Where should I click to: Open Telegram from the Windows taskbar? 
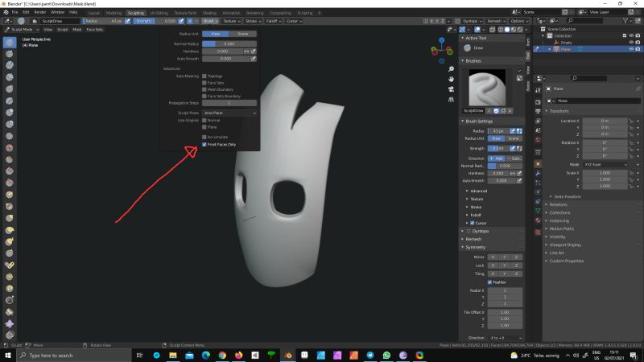(x=370, y=356)
